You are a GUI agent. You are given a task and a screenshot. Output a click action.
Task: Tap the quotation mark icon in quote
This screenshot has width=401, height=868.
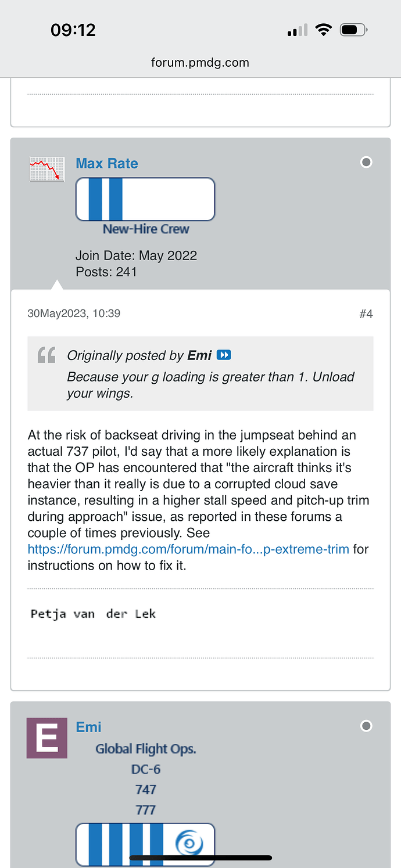(46, 354)
